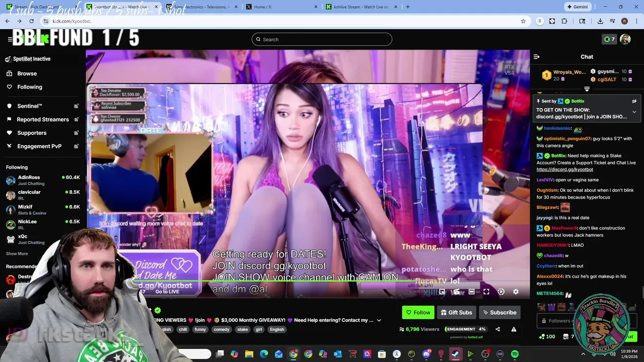Open the user profile avatar menu

[x=625, y=39]
